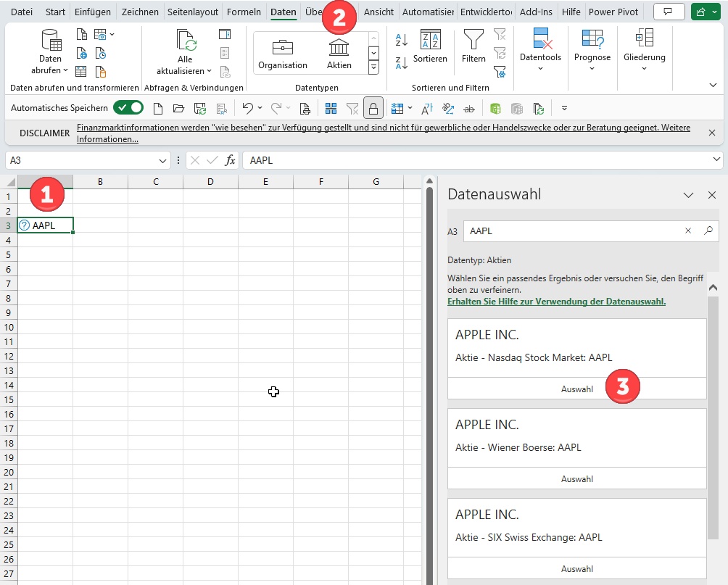Screen dimensions: 728x585
Task: Click the blue four-squares icon in quick access toolbar
Action: [331, 109]
